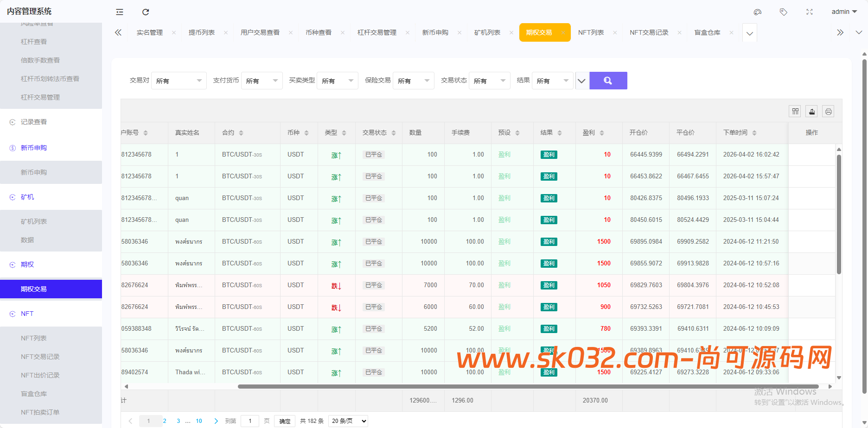
Task: Enter fullscreen using the expand icon
Action: [810, 12]
